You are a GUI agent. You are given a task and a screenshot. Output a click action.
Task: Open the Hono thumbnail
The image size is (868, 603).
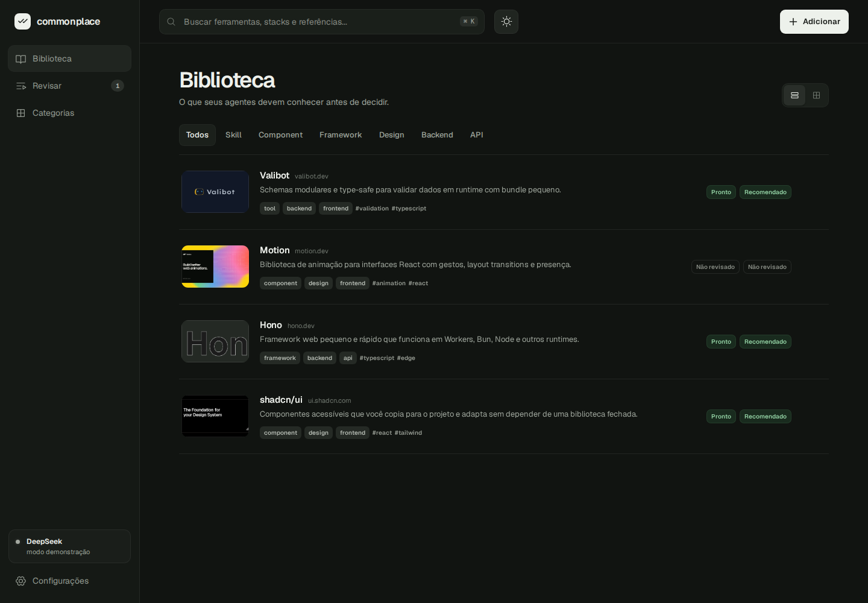pos(215,341)
